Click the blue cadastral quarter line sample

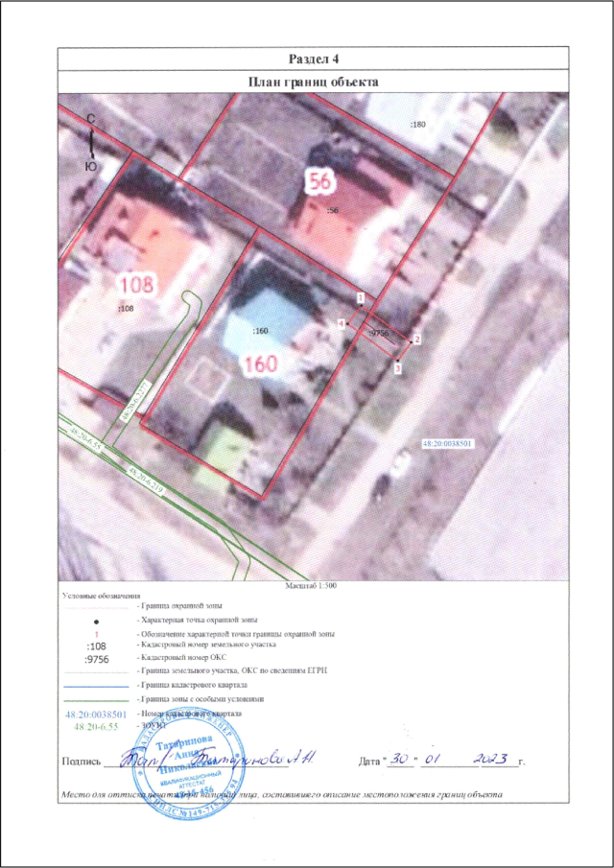point(97,688)
